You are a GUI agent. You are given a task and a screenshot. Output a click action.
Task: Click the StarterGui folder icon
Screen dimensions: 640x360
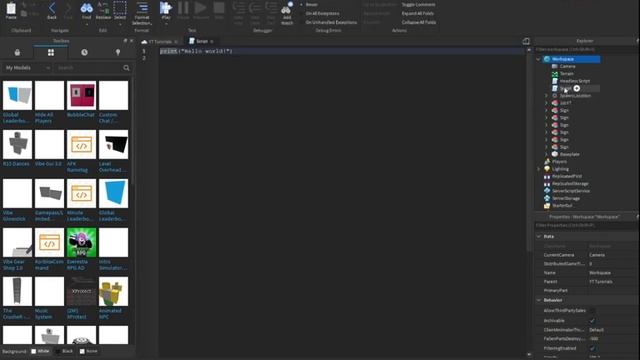click(547, 205)
